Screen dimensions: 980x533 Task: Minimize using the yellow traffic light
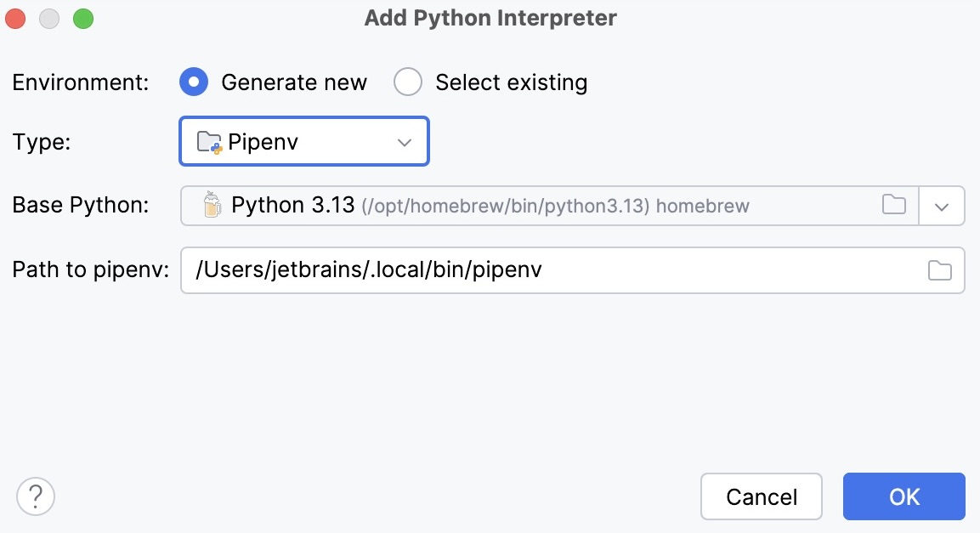(48, 16)
